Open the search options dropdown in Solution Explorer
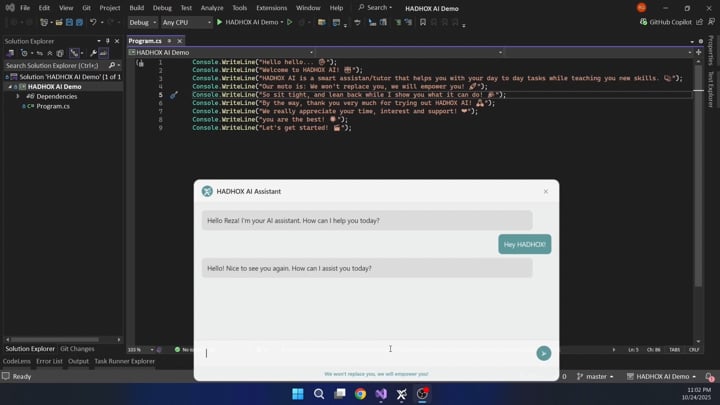Image resolution: width=720 pixels, height=405 pixels. [119, 65]
